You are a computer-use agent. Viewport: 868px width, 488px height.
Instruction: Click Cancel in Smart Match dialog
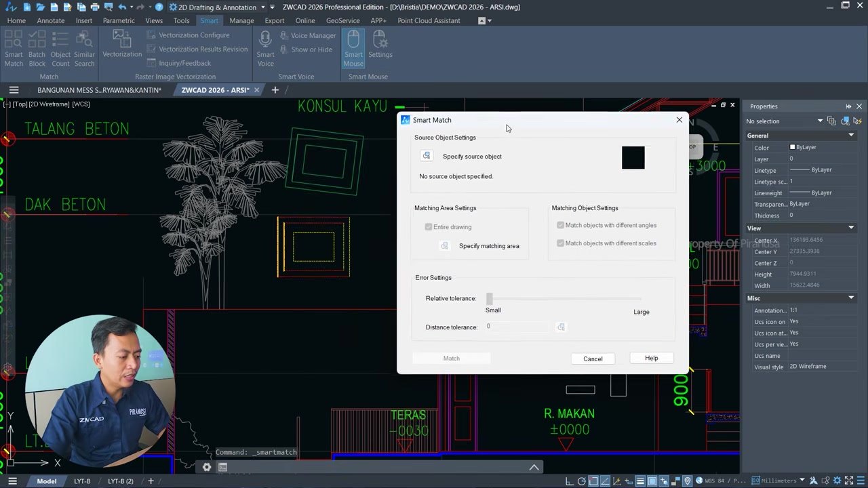click(x=593, y=359)
